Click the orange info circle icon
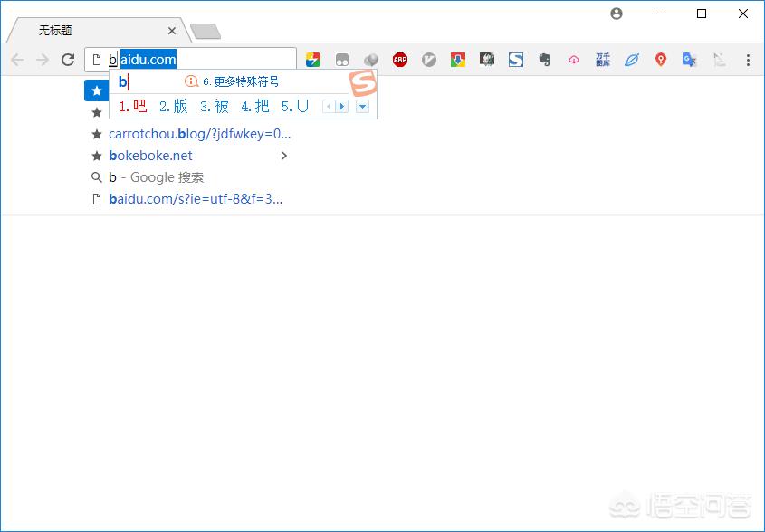 [x=191, y=81]
